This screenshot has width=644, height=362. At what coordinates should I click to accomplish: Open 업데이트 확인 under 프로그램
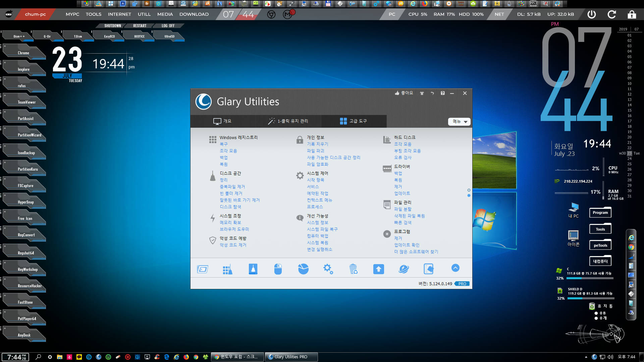tap(407, 245)
